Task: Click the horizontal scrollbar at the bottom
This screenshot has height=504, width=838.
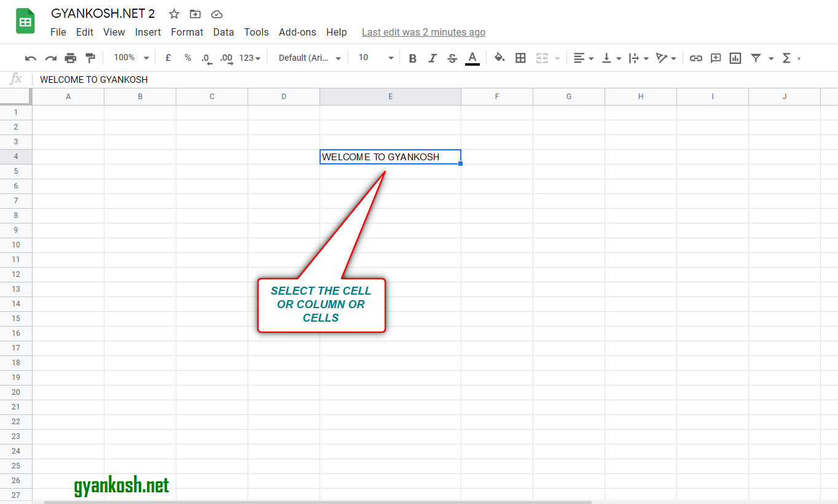Action: coord(318,502)
